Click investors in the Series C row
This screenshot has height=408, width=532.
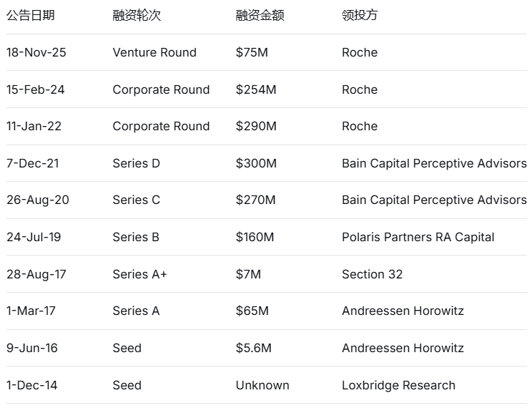[434, 200]
